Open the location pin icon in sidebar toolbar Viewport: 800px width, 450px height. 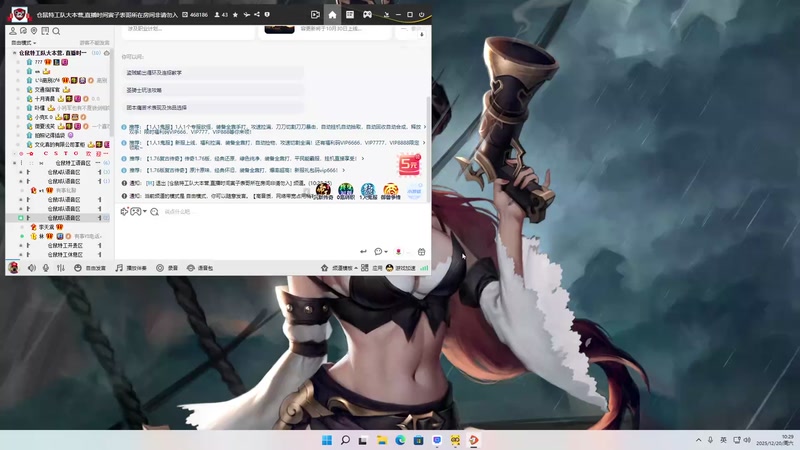[x=34, y=31]
